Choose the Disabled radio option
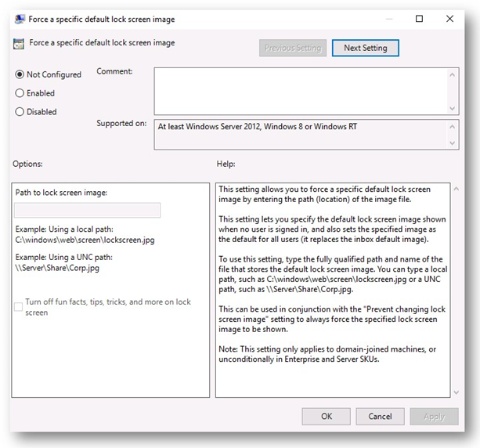This screenshot has width=480, height=448. (20, 112)
